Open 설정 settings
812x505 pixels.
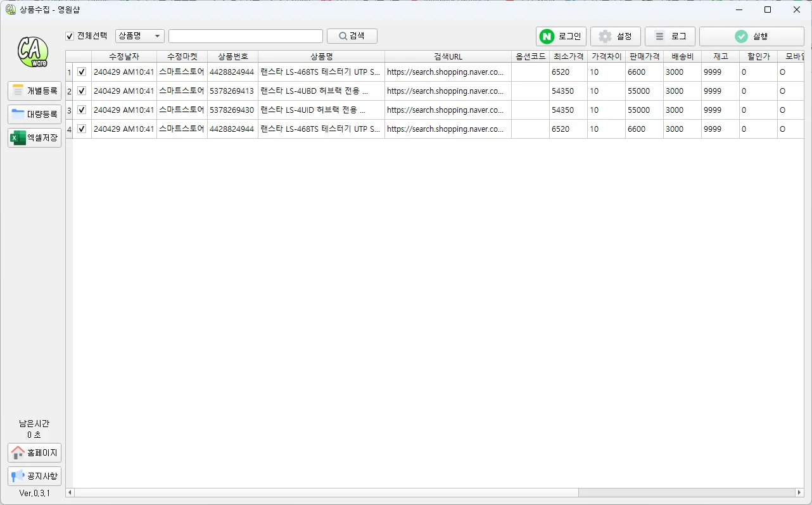coord(616,36)
